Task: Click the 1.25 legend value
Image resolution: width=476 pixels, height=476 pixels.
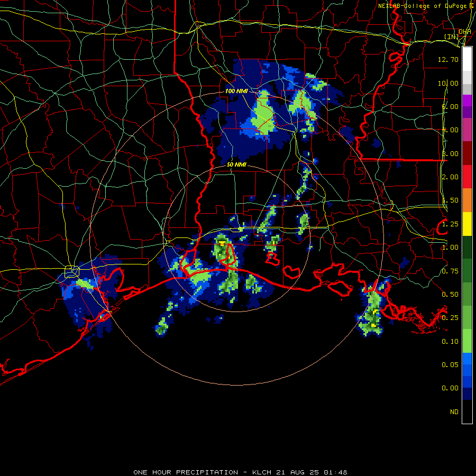Action: 450,224
